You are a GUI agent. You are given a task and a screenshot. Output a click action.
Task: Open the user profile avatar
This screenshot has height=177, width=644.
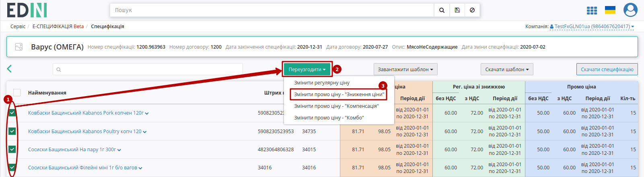pos(630,10)
